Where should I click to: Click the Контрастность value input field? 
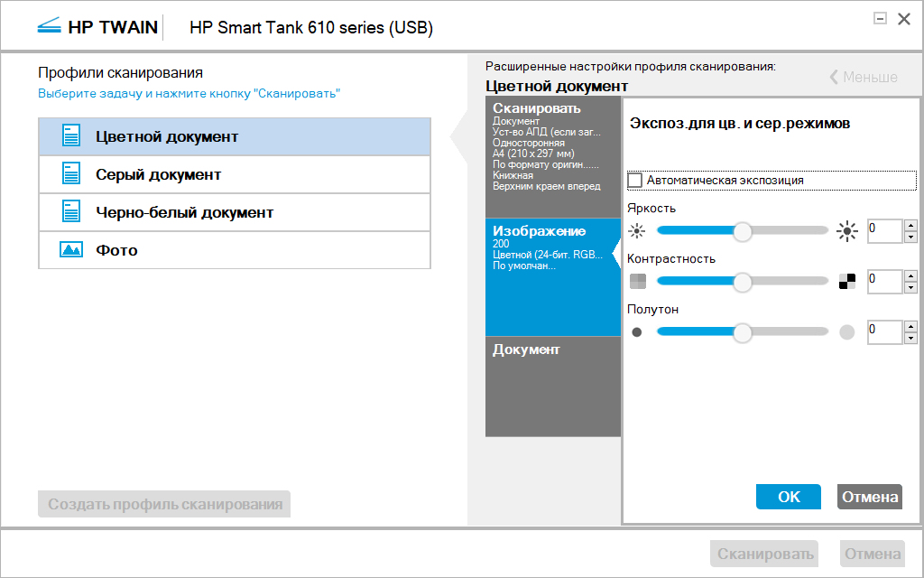tap(884, 282)
